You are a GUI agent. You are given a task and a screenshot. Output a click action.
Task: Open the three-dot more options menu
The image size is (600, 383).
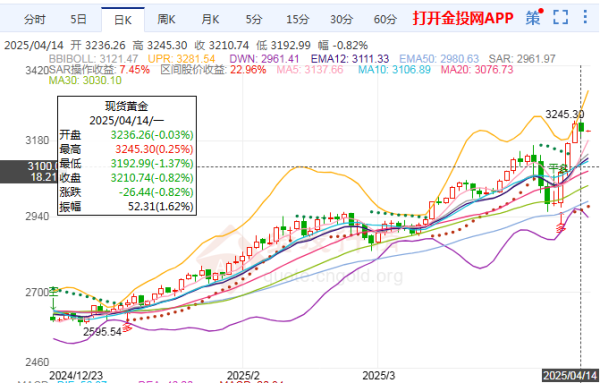[585, 18]
